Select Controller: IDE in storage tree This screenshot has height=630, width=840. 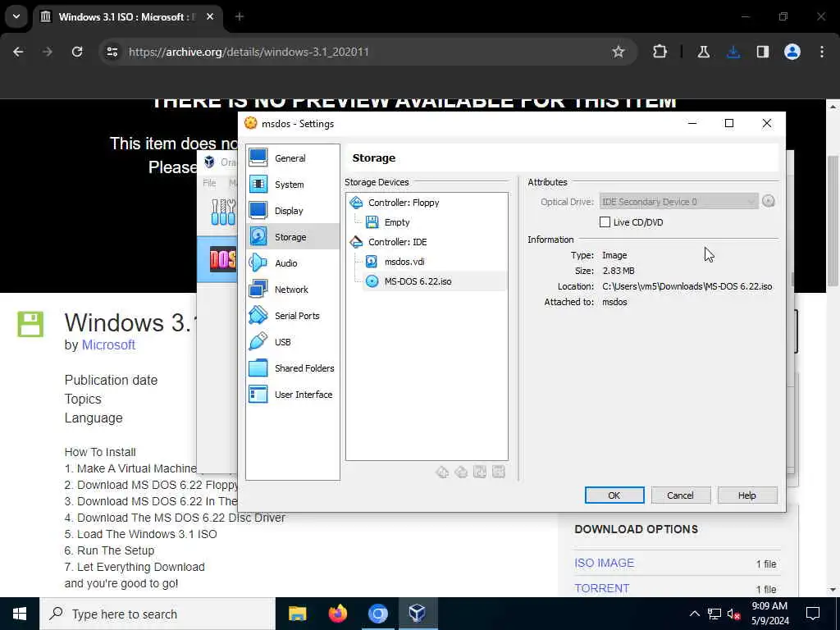pyautogui.click(x=397, y=242)
